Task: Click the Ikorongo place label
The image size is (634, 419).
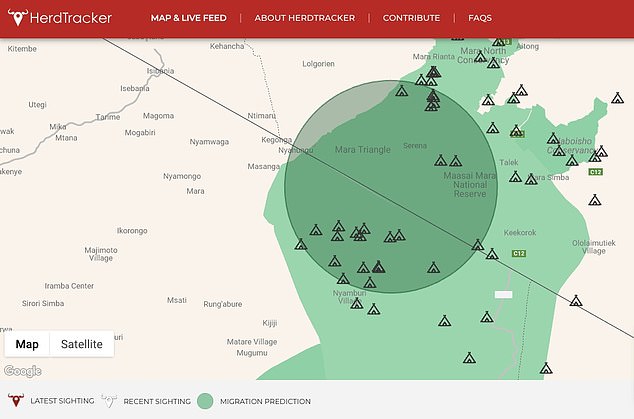Action: (x=132, y=231)
